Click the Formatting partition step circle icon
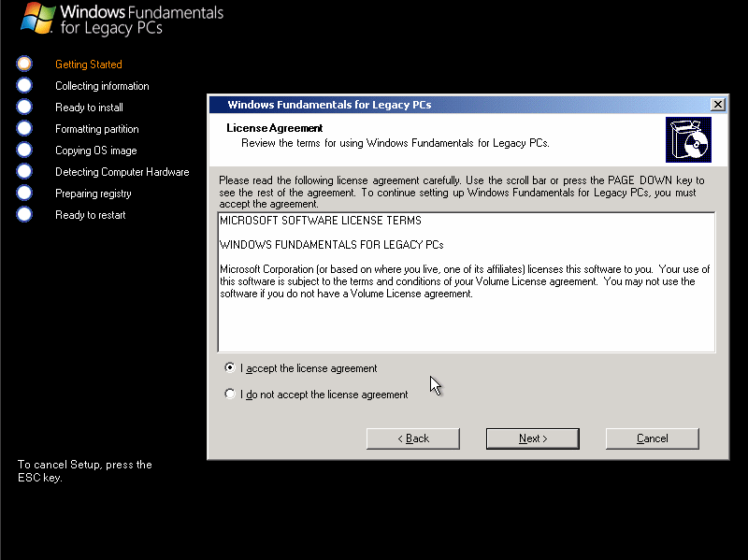The width and height of the screenshot is (748, 560). tap(23, 128)
